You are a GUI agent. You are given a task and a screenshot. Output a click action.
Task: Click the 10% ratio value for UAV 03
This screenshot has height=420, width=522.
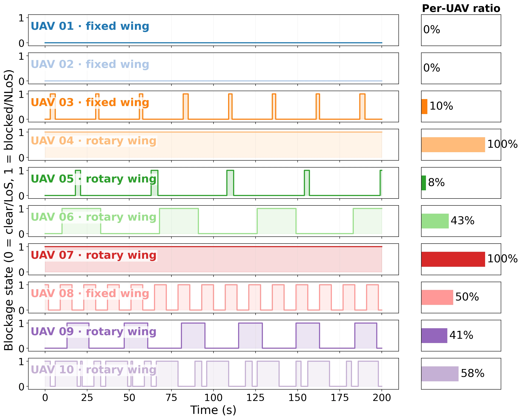tap(441, 106)
